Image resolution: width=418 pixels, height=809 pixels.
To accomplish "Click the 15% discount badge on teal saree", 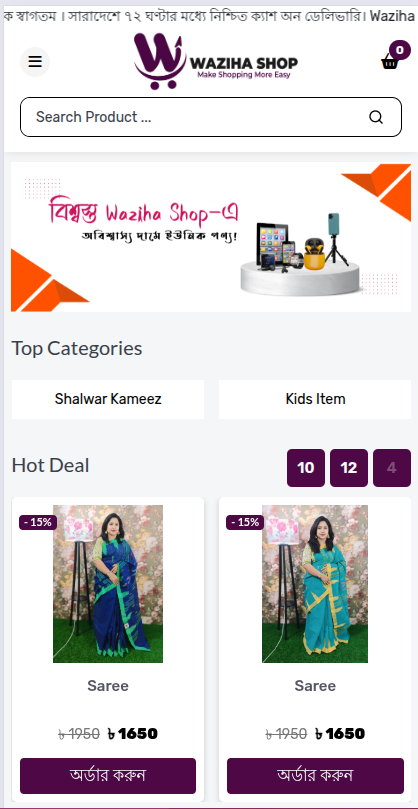I will pyautogui.click(x=245, y=522).
